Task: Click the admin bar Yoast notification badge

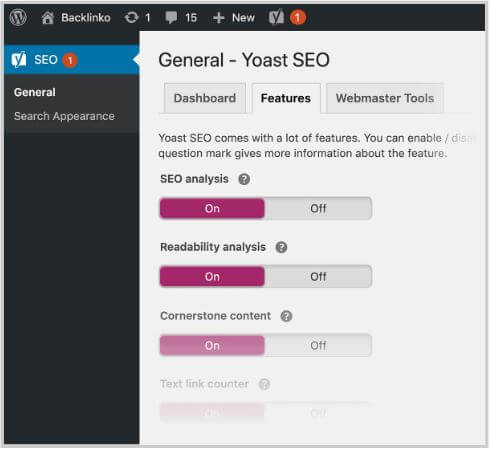Action: (298, 18)
